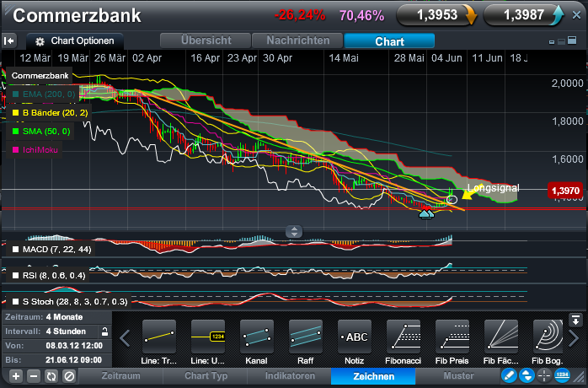Select the Chart tab

click(389, 41)
